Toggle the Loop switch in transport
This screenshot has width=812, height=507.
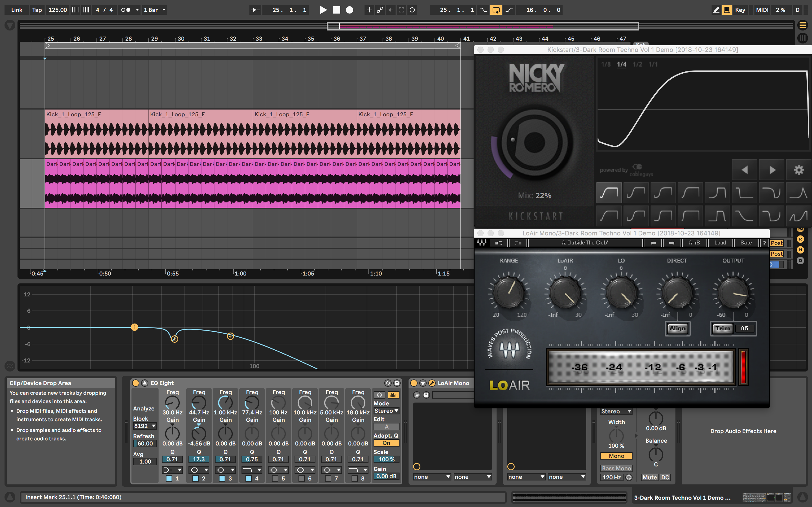click(496, 10)
